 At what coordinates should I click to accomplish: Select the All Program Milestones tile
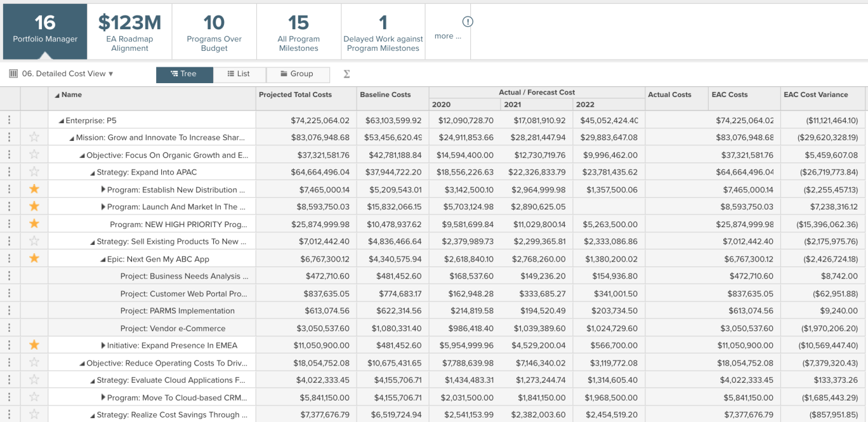coord(299,31)
